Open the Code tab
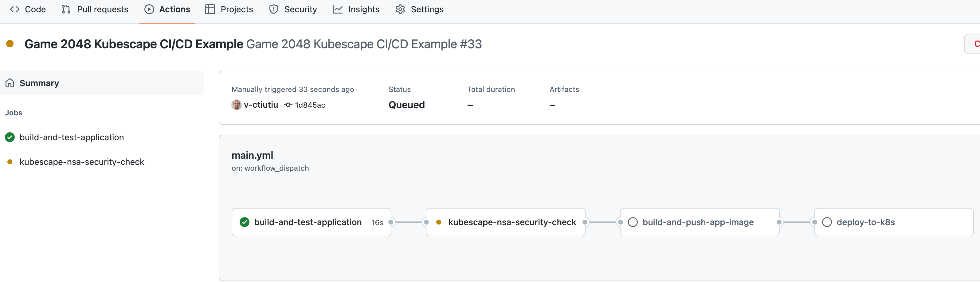 (28, 10)
